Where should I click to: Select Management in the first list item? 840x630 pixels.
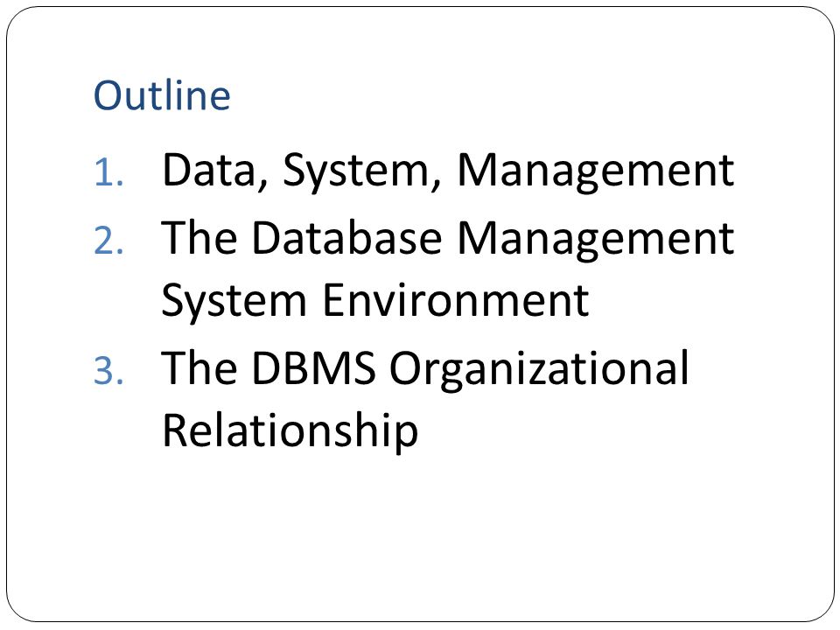click(596, 172)
